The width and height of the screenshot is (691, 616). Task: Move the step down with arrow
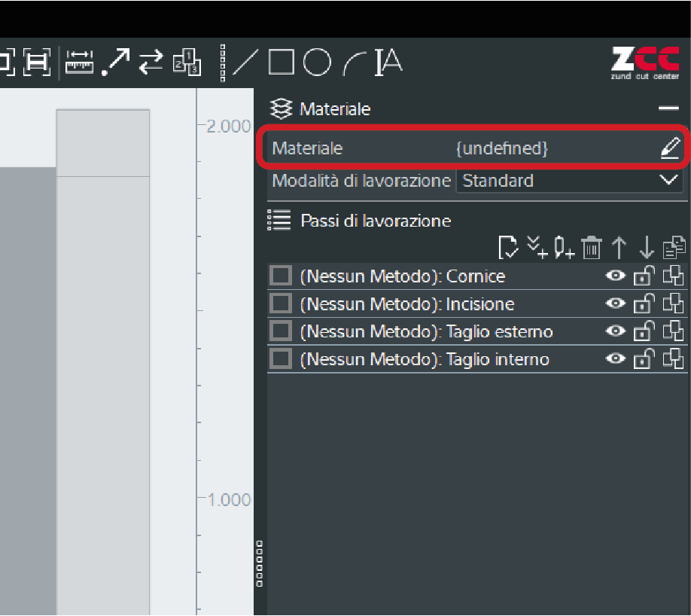647,247
